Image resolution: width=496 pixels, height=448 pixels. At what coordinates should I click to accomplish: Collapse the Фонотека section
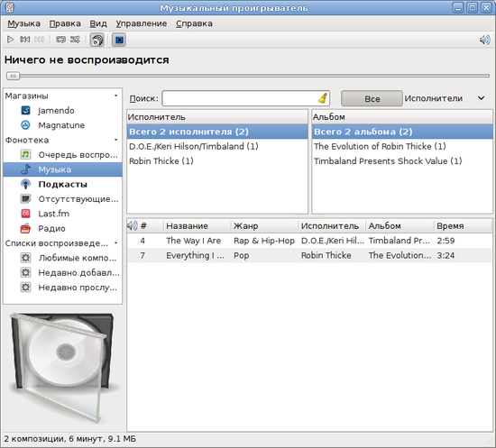tap(115, 140)
